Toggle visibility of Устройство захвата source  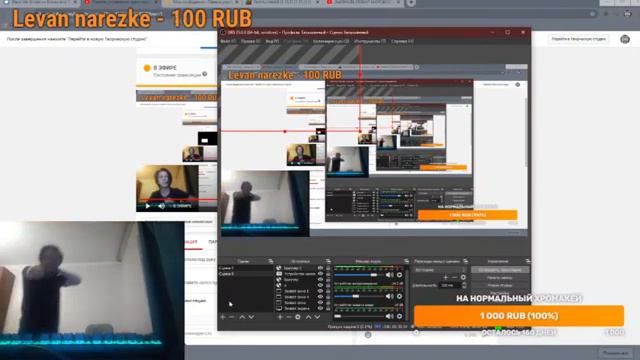pyautogui.click(x=320, y=274)
